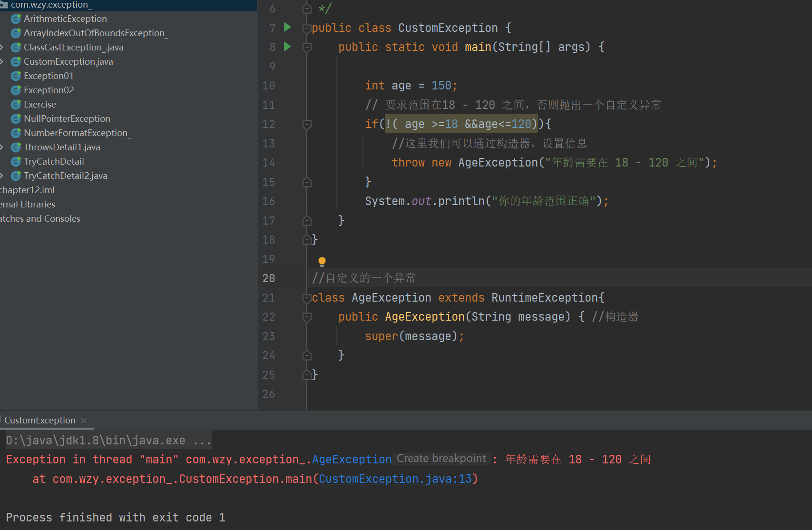The image size is (812, 530).
Task: Select ThrowsDetail1.java in project tree
Action: (62, 147)
